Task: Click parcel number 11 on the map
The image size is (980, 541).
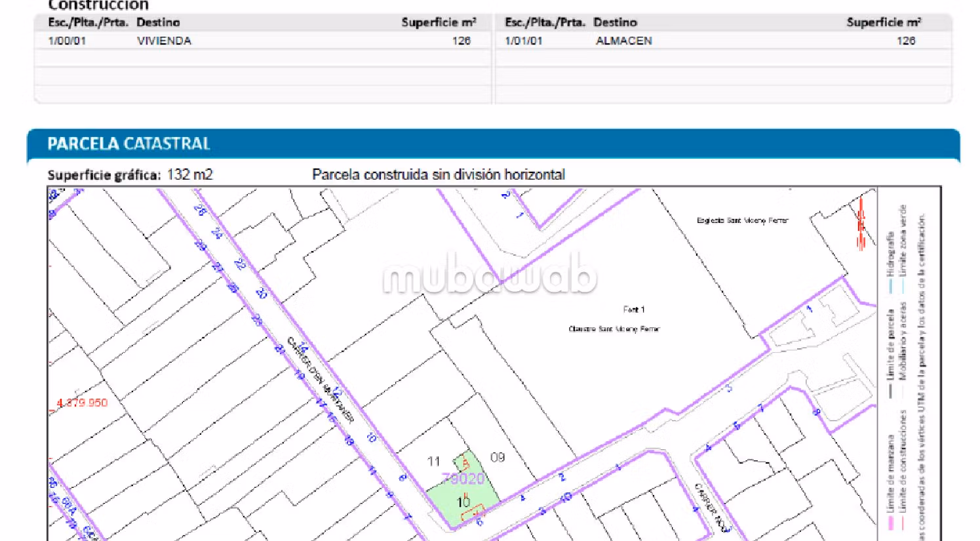Action: click(433, 462)
